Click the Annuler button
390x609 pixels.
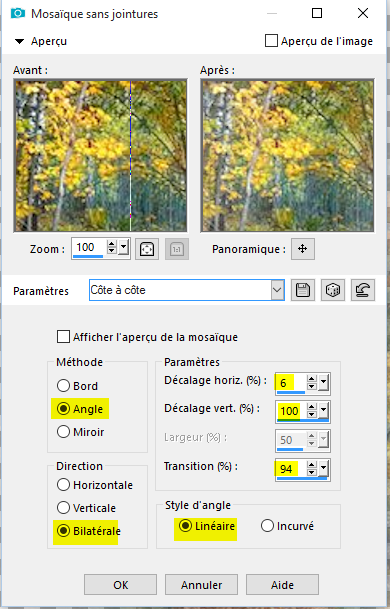(201, 585)
